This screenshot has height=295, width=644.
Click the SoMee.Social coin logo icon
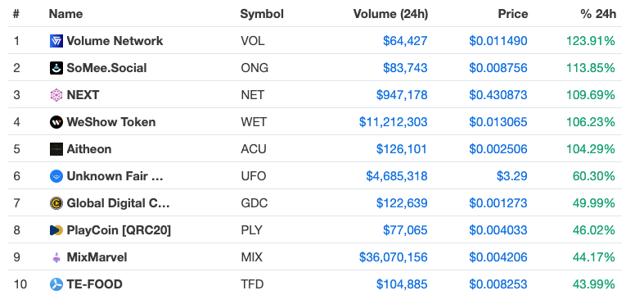56,68
